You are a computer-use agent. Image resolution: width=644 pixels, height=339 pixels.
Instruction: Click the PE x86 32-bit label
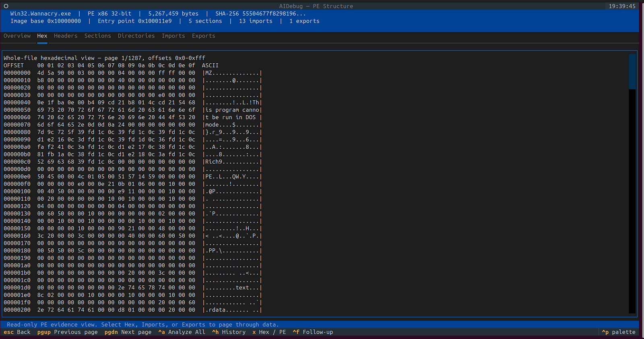109,14
